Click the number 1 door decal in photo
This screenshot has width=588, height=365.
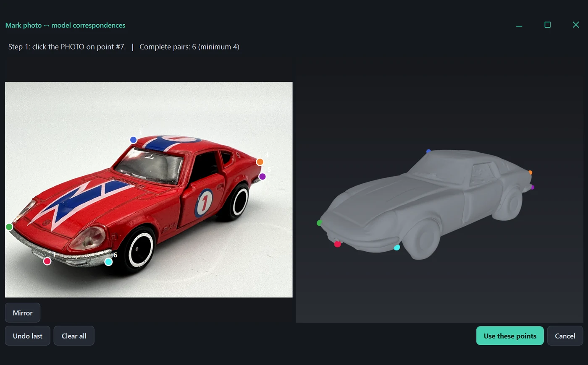pyautogui.click(x=205, y=203)
